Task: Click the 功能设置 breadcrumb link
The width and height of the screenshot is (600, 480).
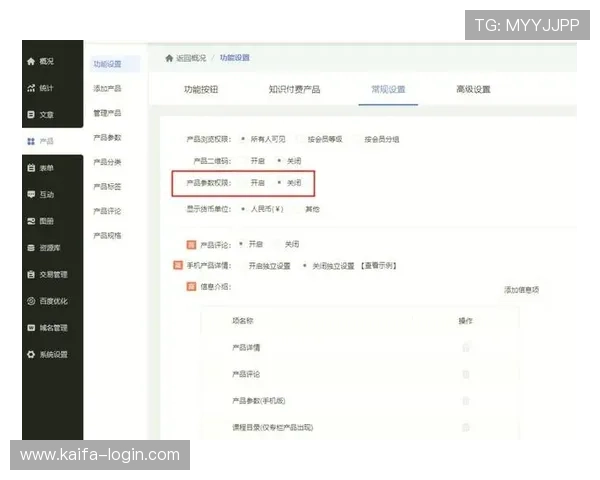Action: (235, 58)
